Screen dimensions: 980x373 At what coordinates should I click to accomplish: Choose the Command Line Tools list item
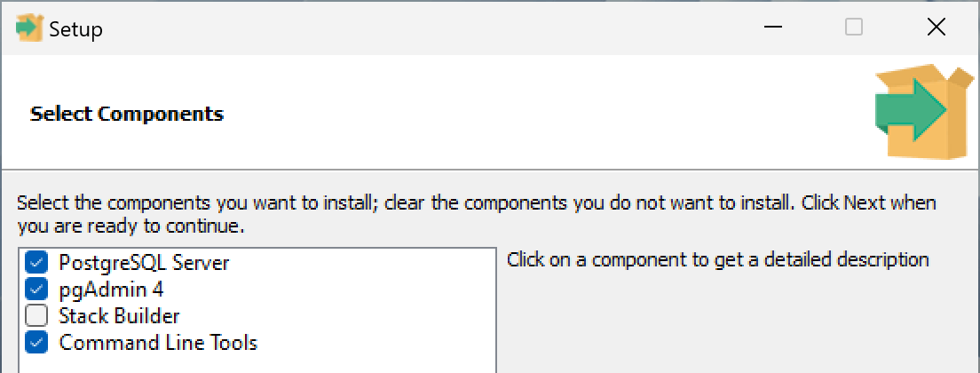[158, 343]
